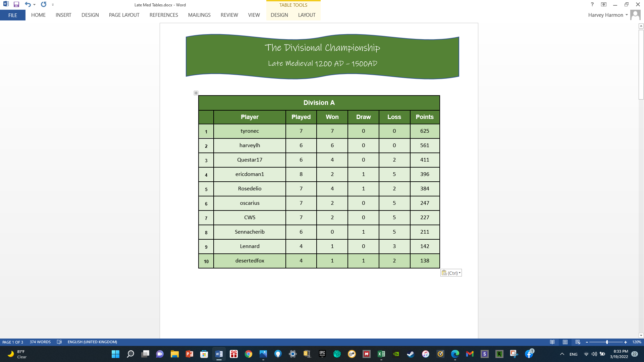
Task: Open Table Tools LAYOUT tab
Action: point(307,15)
